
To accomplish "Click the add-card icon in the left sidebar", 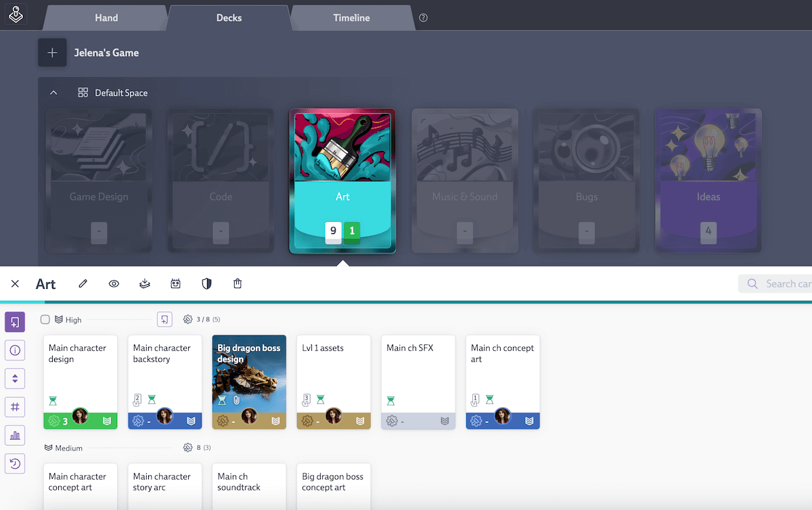I will [14, 322].
